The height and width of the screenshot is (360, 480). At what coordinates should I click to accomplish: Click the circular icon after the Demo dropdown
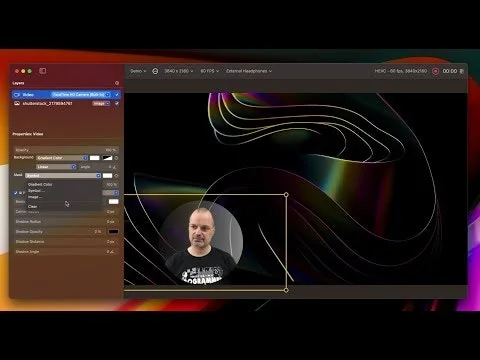pyautogui.click(x=155, y=71)
